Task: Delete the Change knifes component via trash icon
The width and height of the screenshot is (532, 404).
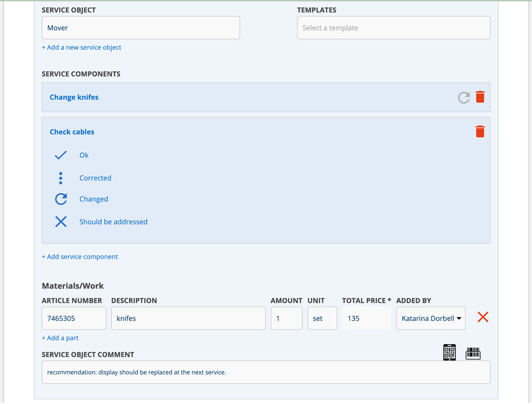Action: click(x=480, y=97)
